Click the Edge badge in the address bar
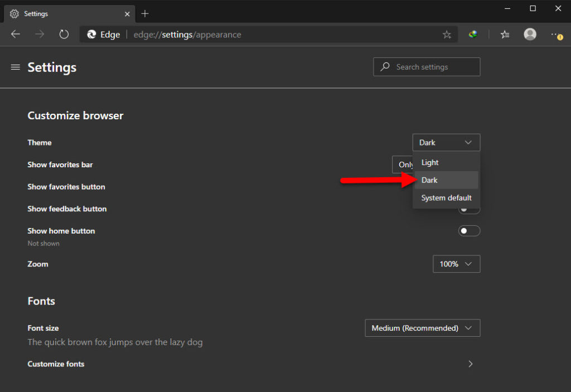The height and width of the screenshot is (392, 571). coord(103,34)
